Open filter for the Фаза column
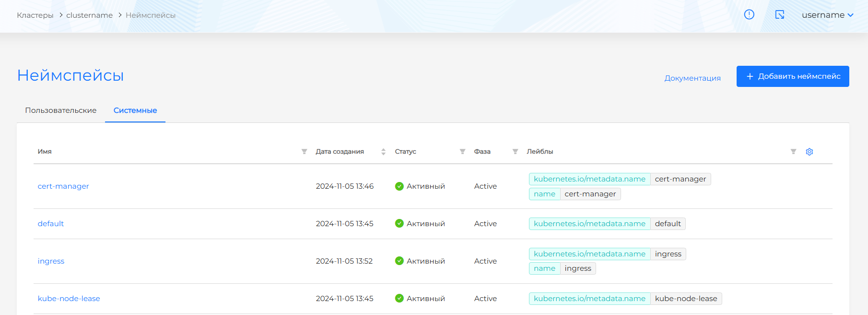 click(x=515, y=152)
